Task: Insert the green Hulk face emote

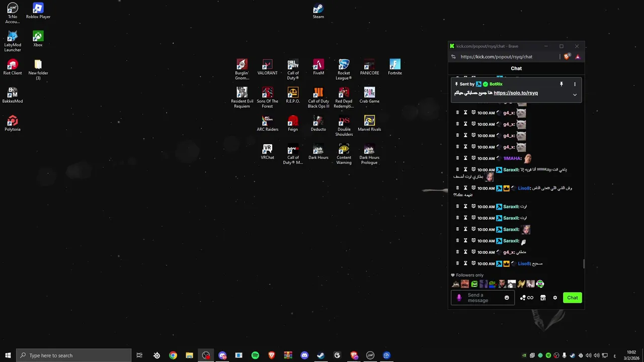Action: [x=474, y=284]
